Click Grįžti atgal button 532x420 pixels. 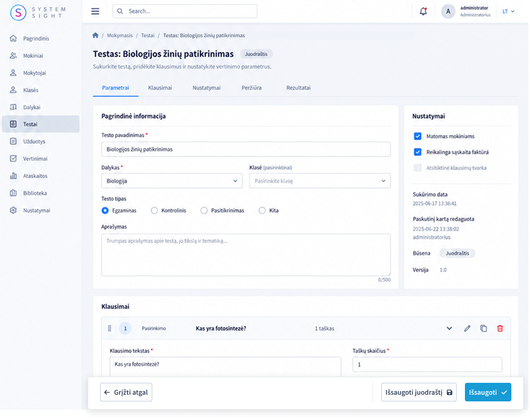(126, 392)
